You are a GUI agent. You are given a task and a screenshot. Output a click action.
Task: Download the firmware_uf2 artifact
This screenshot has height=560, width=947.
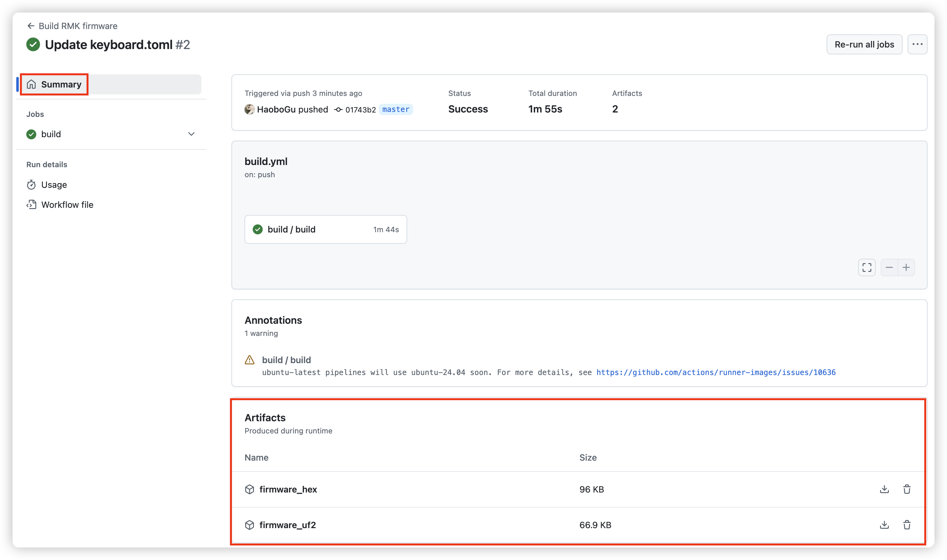(884, 524)
